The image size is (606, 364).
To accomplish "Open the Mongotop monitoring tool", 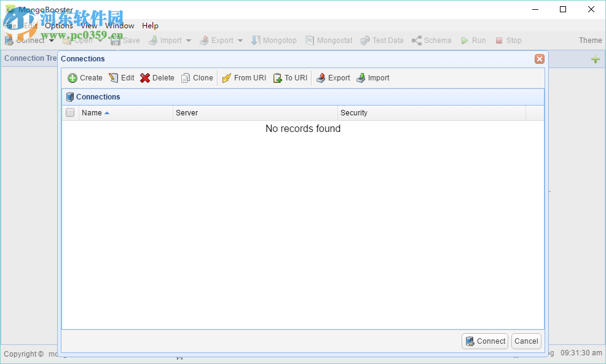I will point(274,40).
